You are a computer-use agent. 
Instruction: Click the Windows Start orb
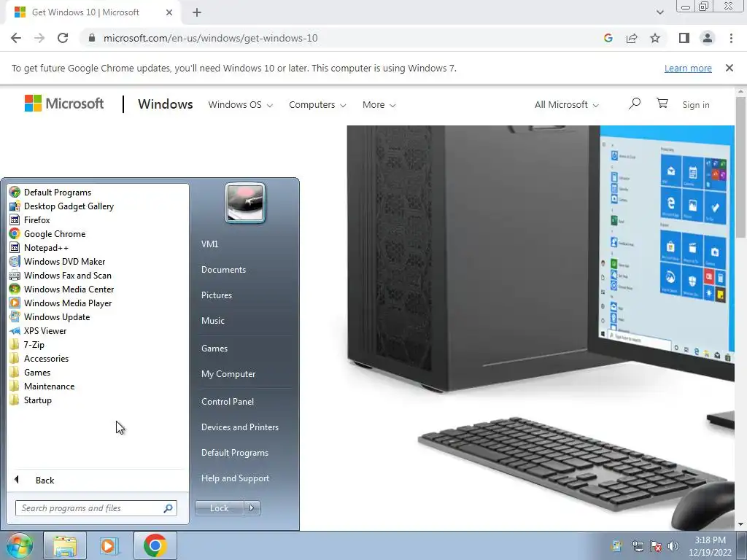pos(19,545)
